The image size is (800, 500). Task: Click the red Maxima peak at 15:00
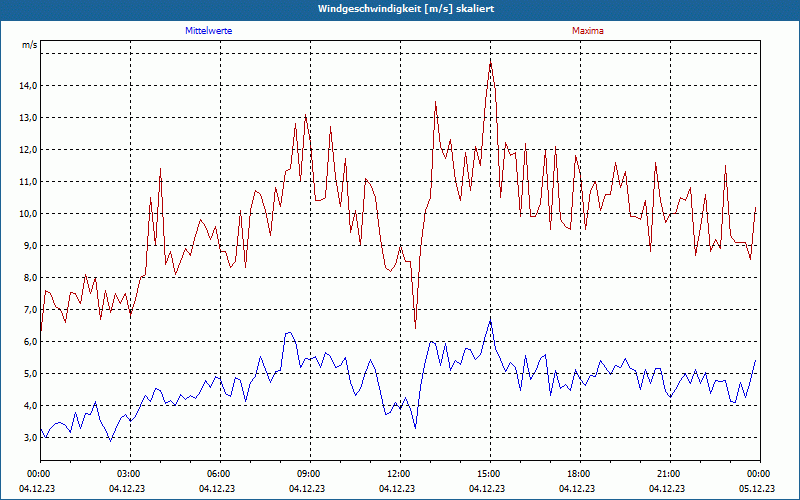pos(490,62)
